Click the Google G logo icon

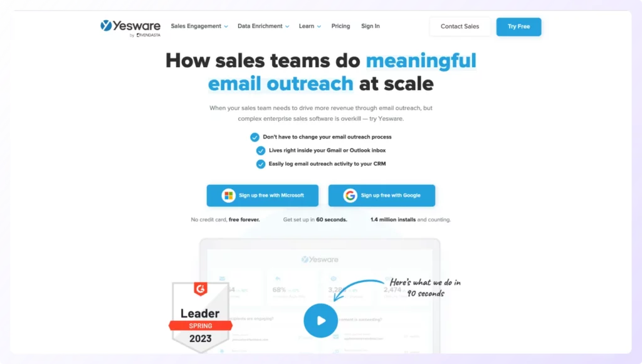(x=350, y=195)
